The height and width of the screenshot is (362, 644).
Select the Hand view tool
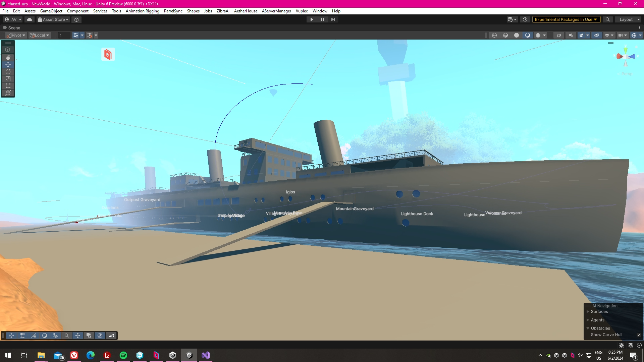click(x=8, y=58)
